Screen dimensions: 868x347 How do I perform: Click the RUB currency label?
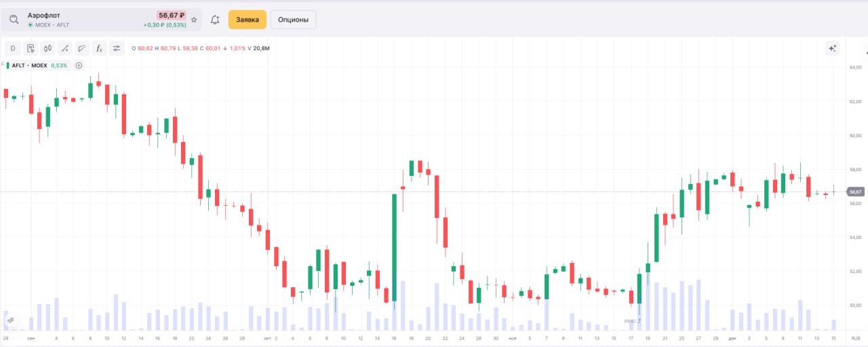pyautogui.click(x=856, y=337)
